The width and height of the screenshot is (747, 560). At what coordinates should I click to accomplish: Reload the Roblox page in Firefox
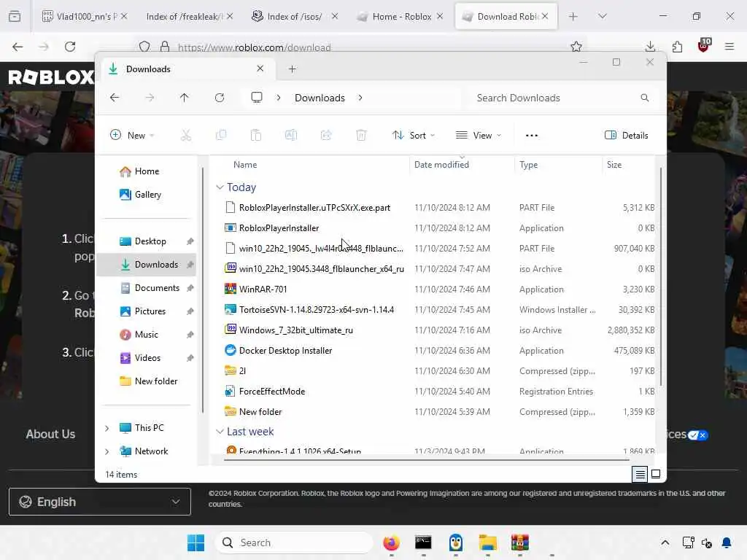click(x=70, y=47)
